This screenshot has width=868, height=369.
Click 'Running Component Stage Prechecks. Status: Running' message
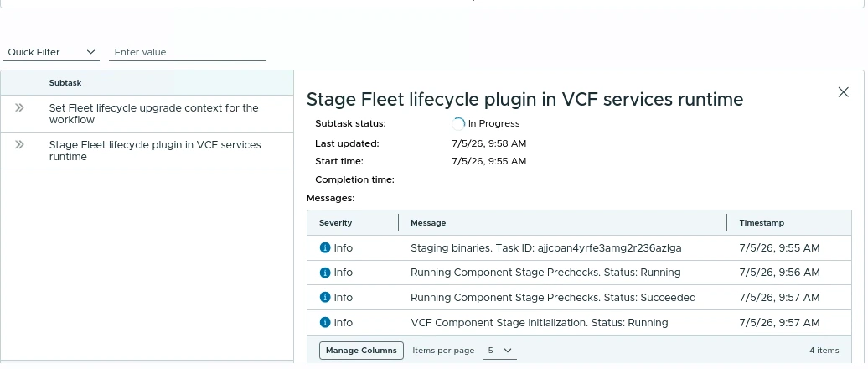pyautogui.click(x=545, y=273)
